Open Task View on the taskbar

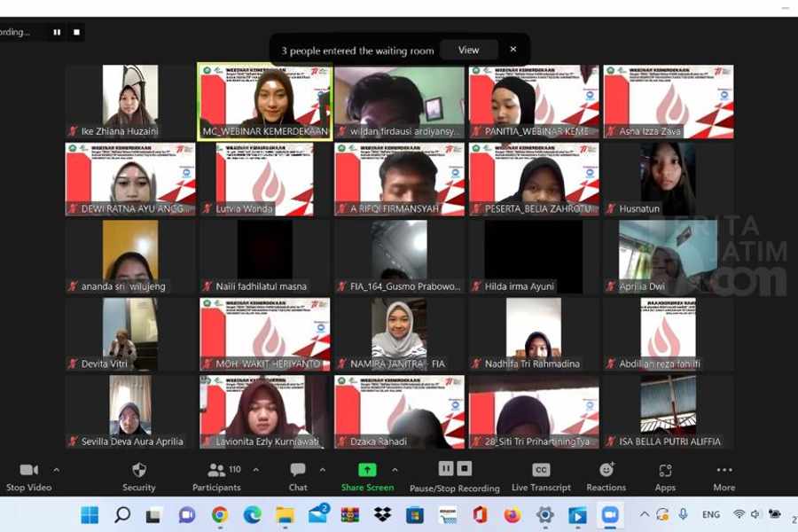click(153, 516)
